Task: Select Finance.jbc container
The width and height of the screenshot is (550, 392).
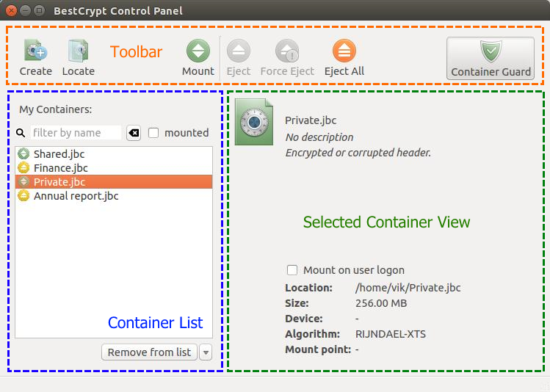Action: coord(114,168)
